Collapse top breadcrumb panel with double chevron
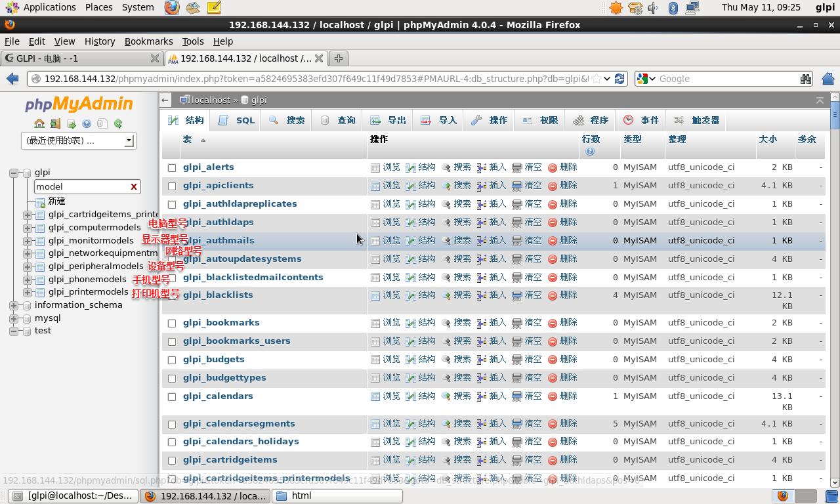This screenshot has height=504, width=840. (x=820, y=100)
